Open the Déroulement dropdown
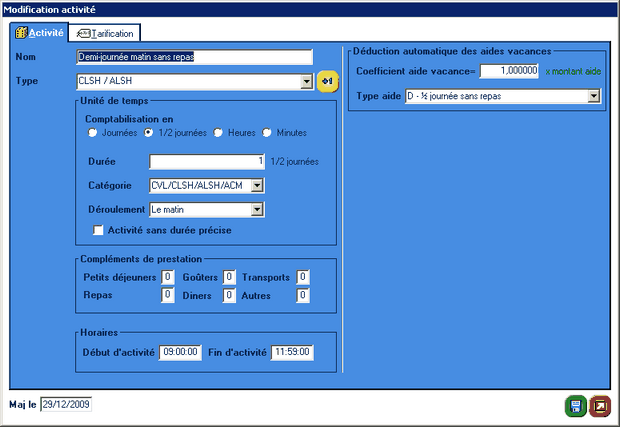 pos(257,209)
